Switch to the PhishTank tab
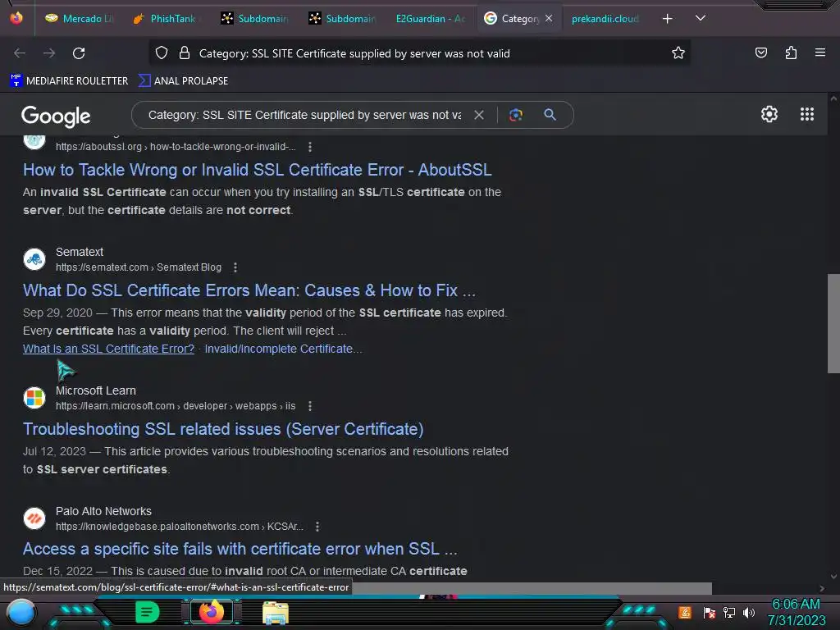This screenshot has width=840, height=630. point(164,19)
